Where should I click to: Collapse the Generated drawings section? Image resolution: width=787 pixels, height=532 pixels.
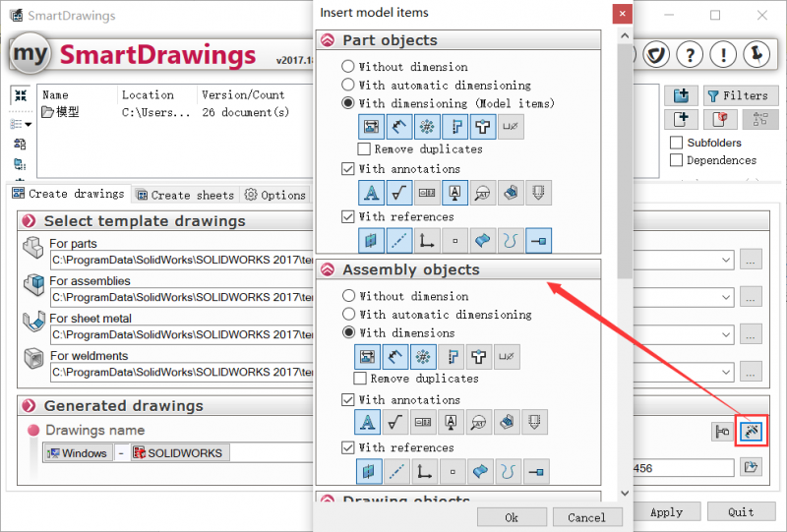[x=30, y=405]
